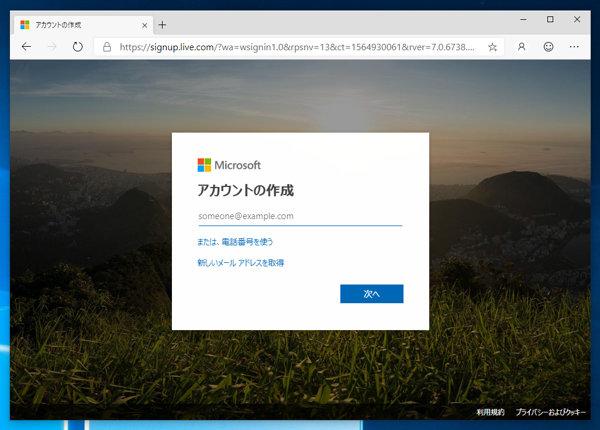Click the forward navigation arrow
The height and width of the screenshot is (430, 600).
point(52,47)
